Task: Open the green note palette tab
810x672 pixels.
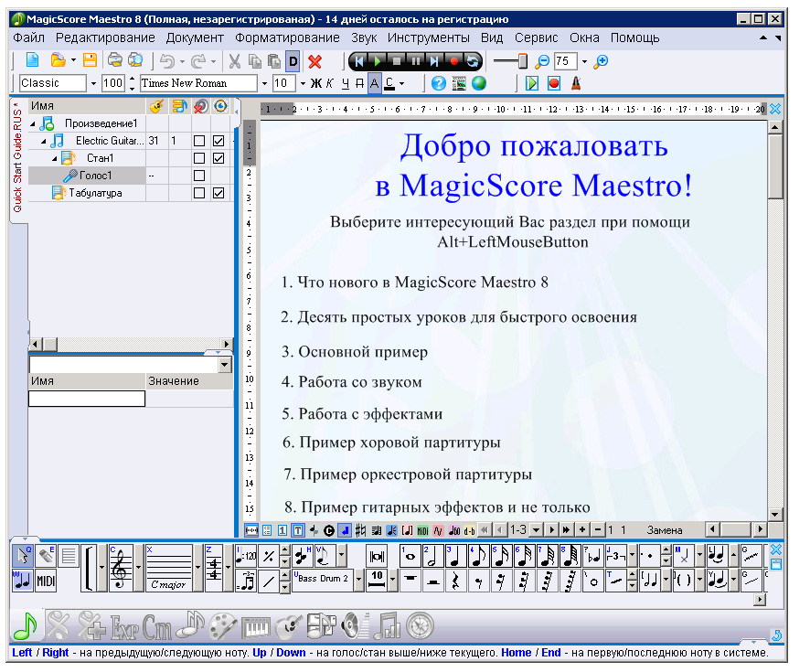Action: (26, 625)
